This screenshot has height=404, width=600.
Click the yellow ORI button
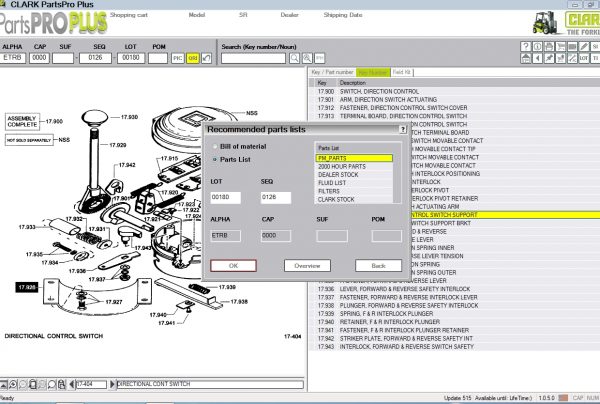[x=192, y=58]
